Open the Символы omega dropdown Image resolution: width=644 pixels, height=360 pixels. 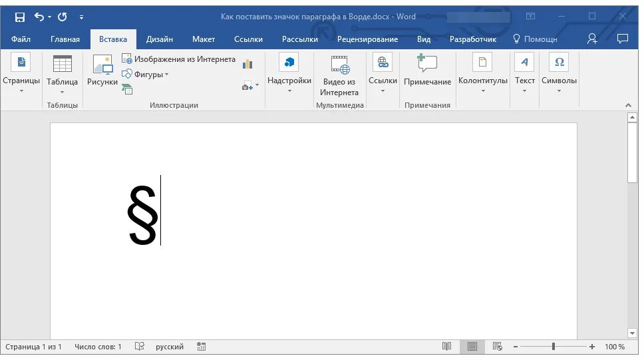pyautogui.click(x=559, y=74)
